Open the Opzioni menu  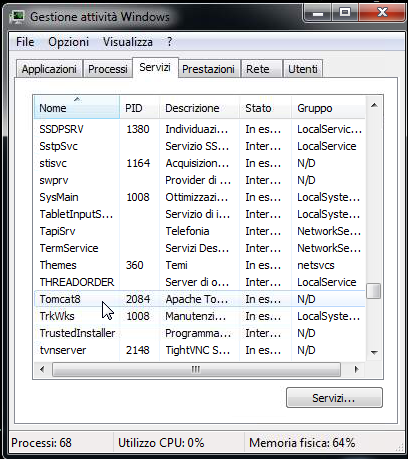tap(68, 42)
